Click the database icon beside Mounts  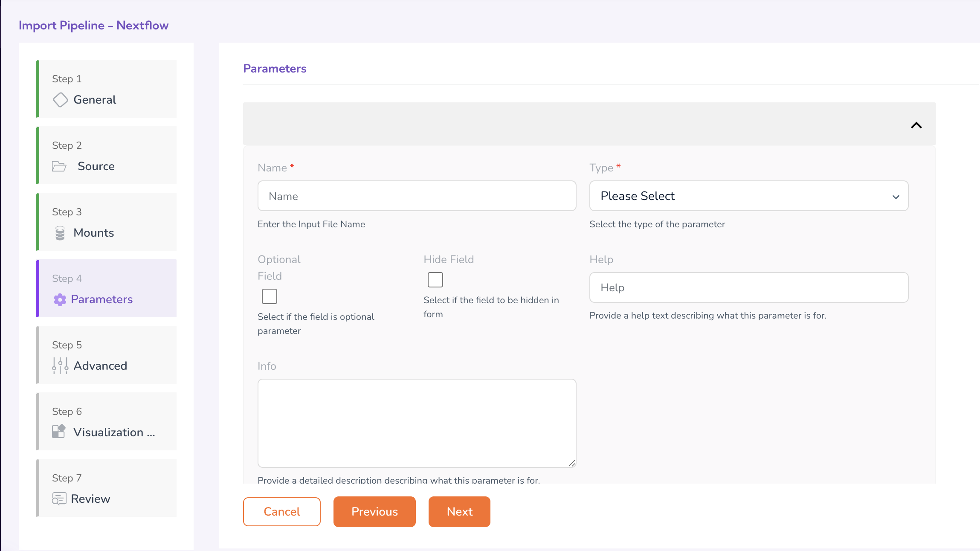coord(60,233)
